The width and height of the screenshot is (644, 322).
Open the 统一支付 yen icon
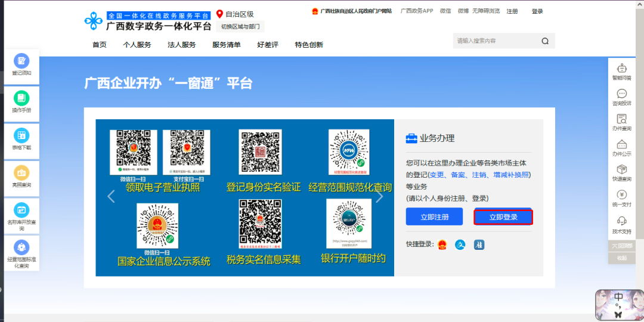click(x=622, y=194)
